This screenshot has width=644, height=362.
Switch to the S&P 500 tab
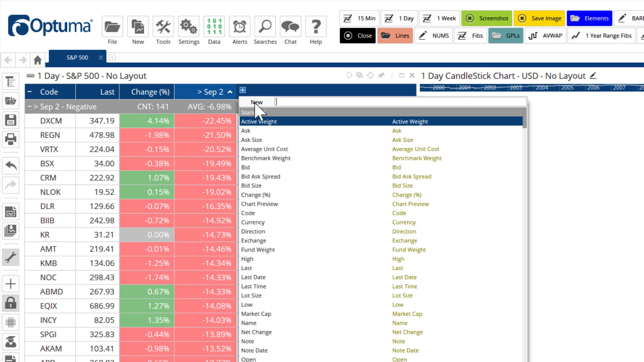(x=77, y=57)
